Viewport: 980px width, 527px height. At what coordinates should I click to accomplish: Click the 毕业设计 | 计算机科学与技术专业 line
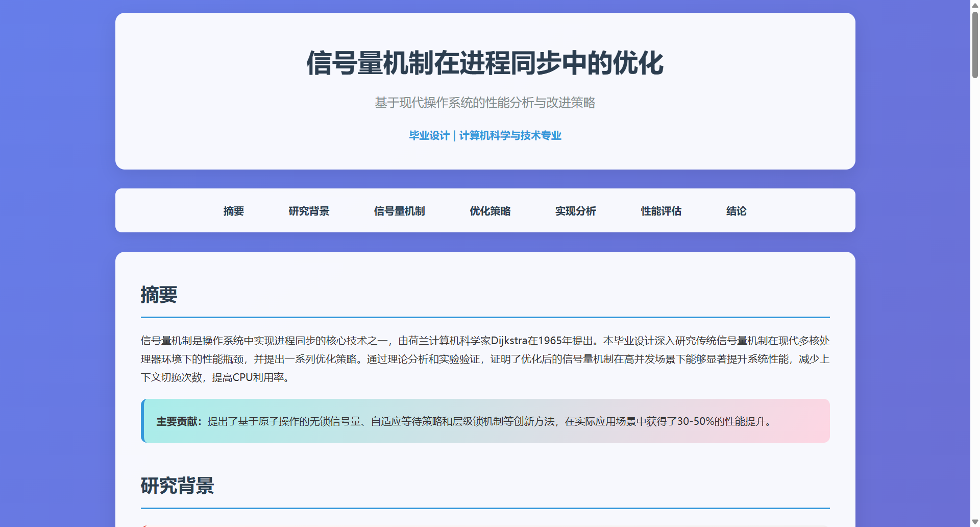pyautogui.click(x=485, y=135)
